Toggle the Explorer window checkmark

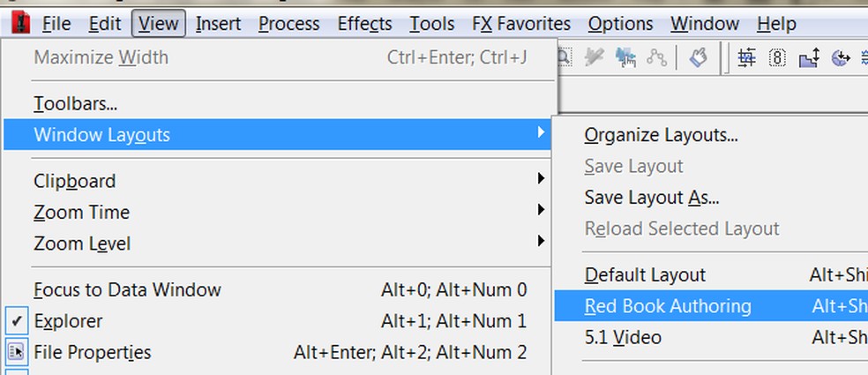(x=18, y=321)
